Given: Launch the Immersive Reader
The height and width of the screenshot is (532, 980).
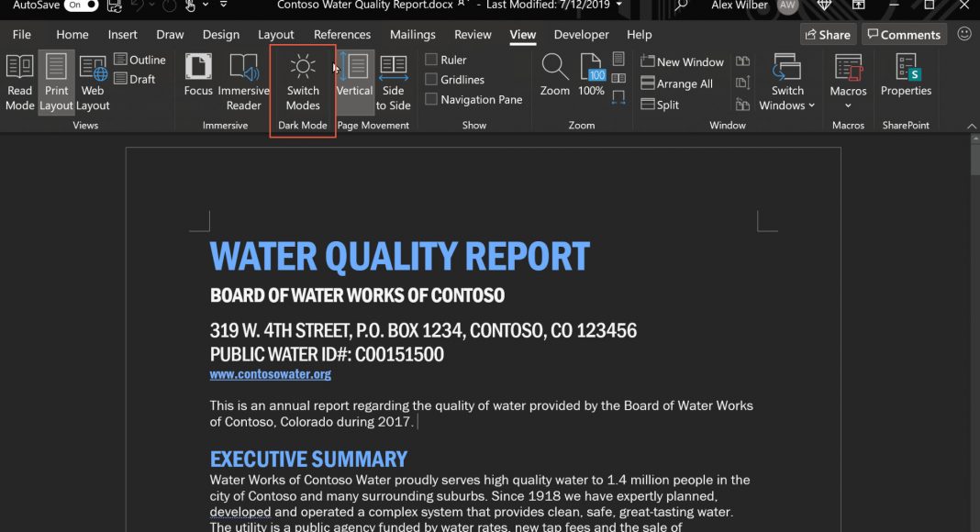Looking at the screenshot, I should tap(244, 83).
